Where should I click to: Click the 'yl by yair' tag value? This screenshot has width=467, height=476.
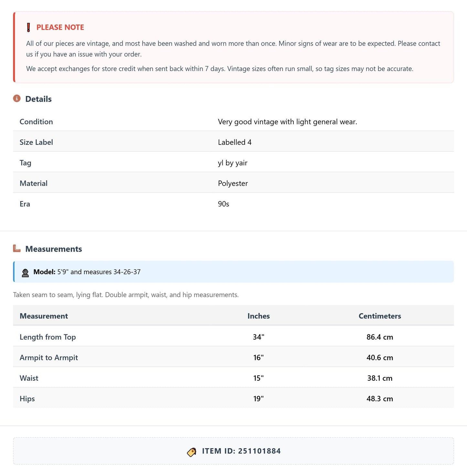pyautogui.click(x=233, y=163)
